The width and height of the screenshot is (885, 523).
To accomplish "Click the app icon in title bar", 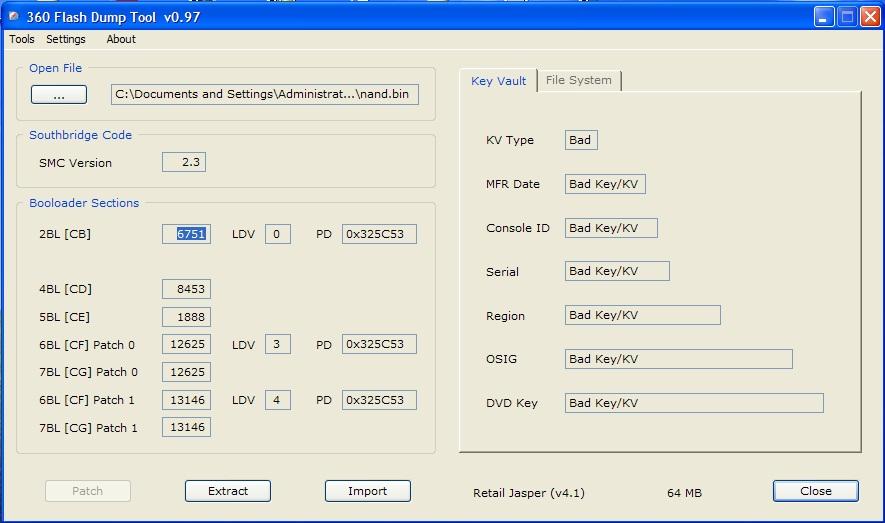I will [13, 16].
